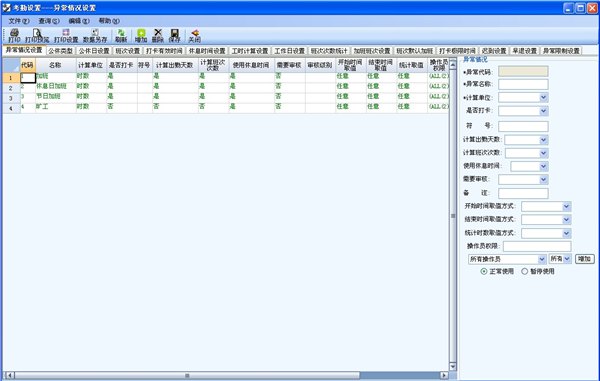Switch to the 早退设置 tab

point(525,50)
